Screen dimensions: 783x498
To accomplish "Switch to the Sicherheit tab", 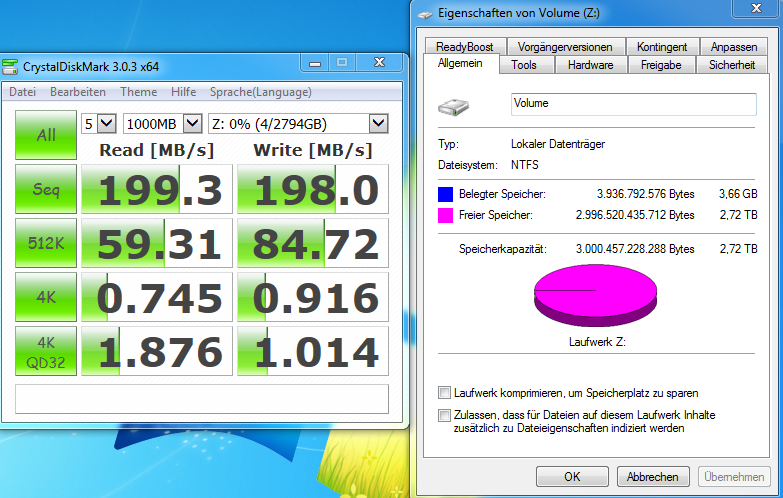I will point(732,65).
